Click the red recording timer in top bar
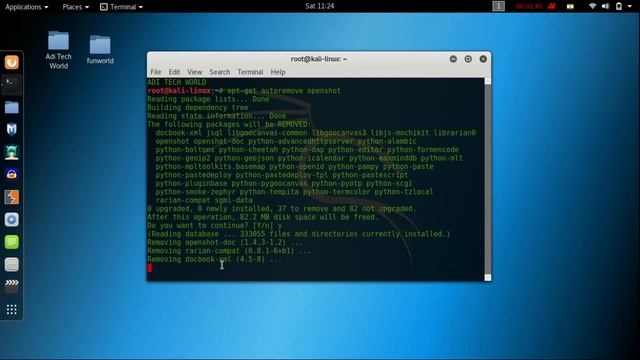This screenshot has height=360, width=640. [x=529, y=6]
